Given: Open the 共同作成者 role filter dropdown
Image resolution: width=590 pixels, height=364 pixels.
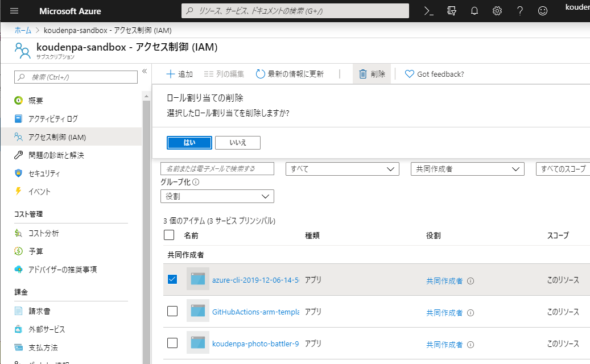Looking at the screenshot, I should [467, 169].
